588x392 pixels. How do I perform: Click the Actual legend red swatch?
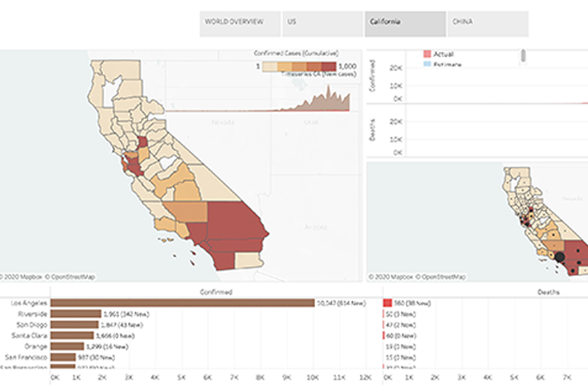[427, 54]
